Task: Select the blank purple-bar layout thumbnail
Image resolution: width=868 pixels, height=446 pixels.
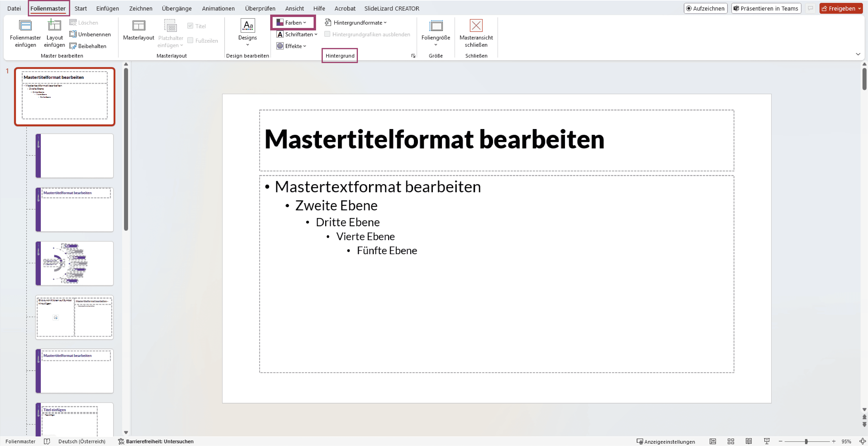Action: pyautogui.click(x=75, y=156)
